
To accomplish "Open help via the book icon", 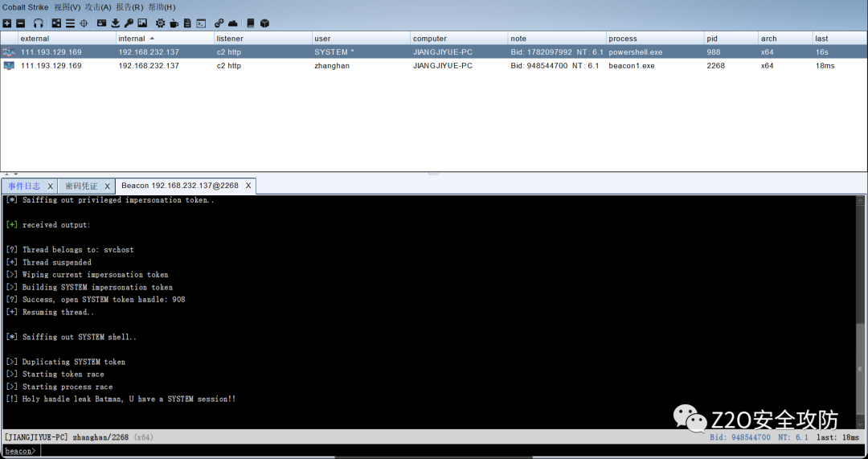I will (x=251, y=23).
